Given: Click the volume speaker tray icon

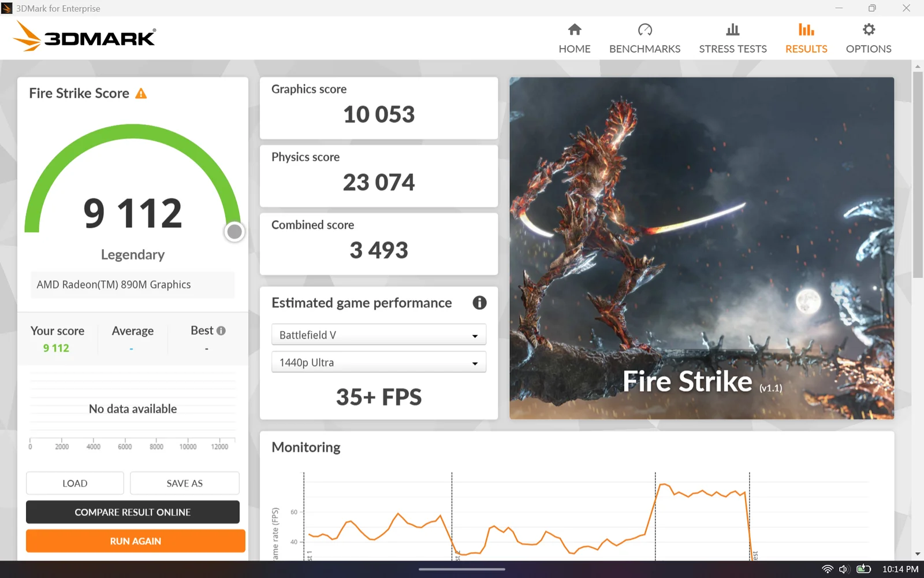Looking at the screenshot, I should coord(844,569).
